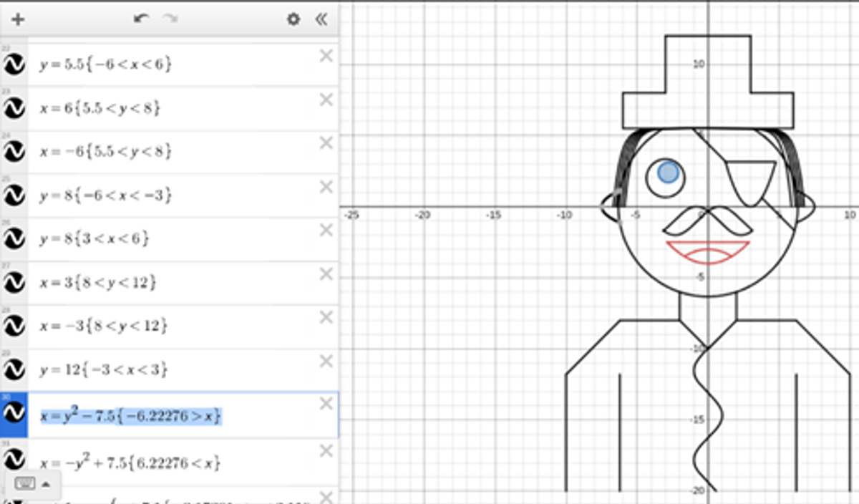Hide the y=5.5 expression curve

pyautogui.click(x=14, y=65)
